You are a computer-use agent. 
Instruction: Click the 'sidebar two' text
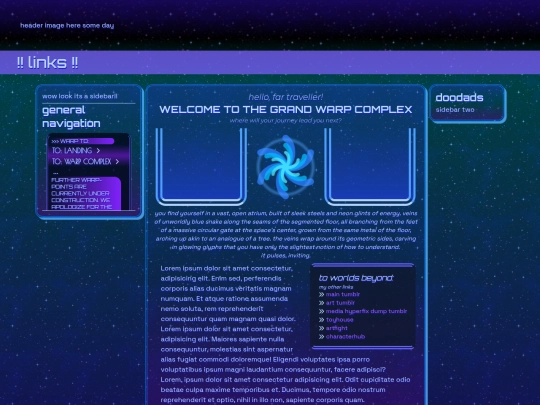tap(455, 110)
